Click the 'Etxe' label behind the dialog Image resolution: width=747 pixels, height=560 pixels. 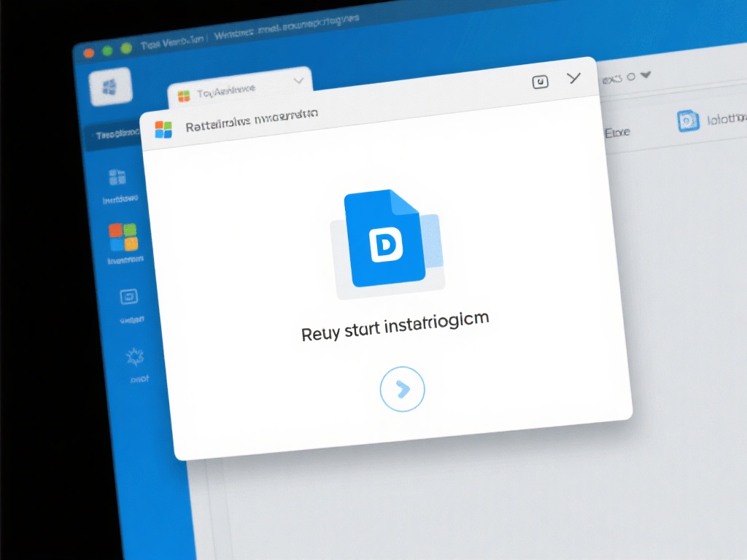(x=618, y=133)
